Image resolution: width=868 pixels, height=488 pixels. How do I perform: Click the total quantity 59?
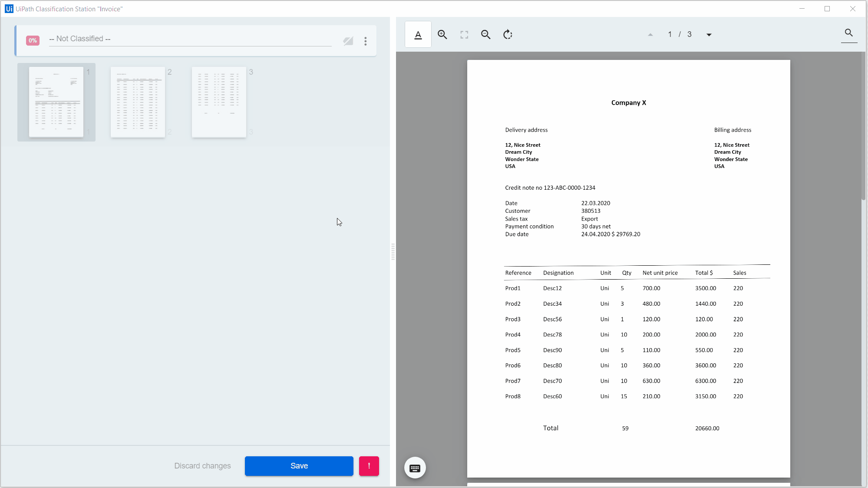pos(625,429)
